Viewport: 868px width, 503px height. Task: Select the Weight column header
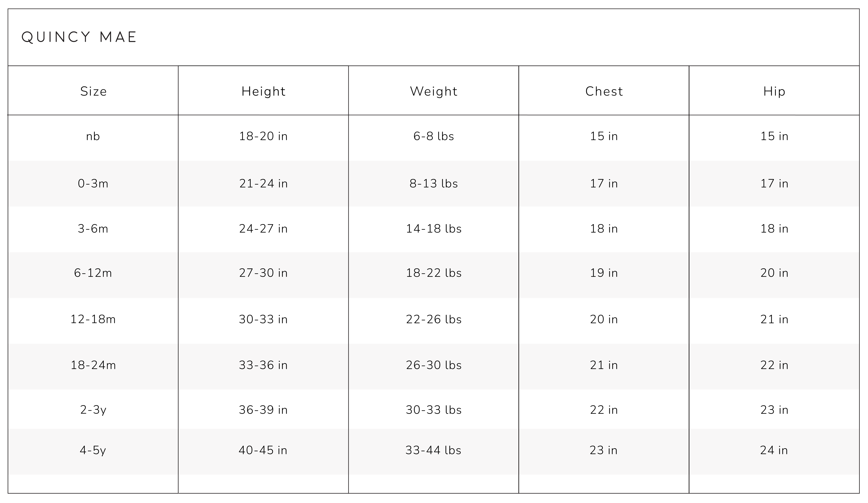(434, 91)
